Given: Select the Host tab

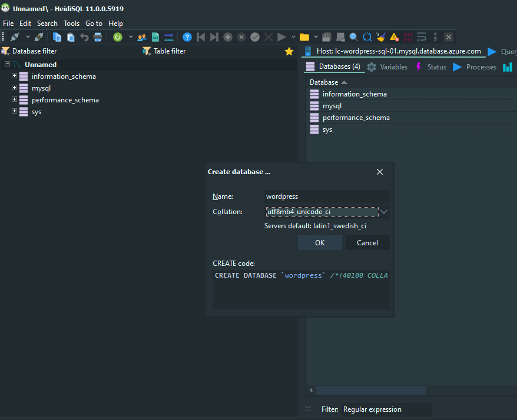Looking at the screenshot, I should [393, 51].
